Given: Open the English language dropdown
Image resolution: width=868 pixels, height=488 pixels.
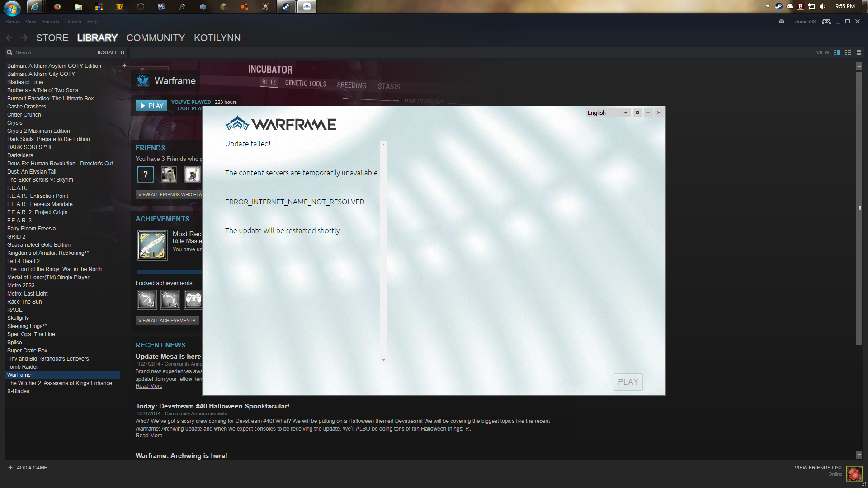Looking at the screenshot, I should 608,113.
